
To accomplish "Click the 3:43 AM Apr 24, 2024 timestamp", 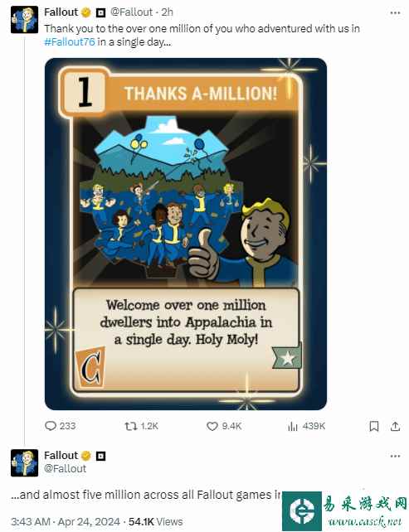I will tap(66, 521).
